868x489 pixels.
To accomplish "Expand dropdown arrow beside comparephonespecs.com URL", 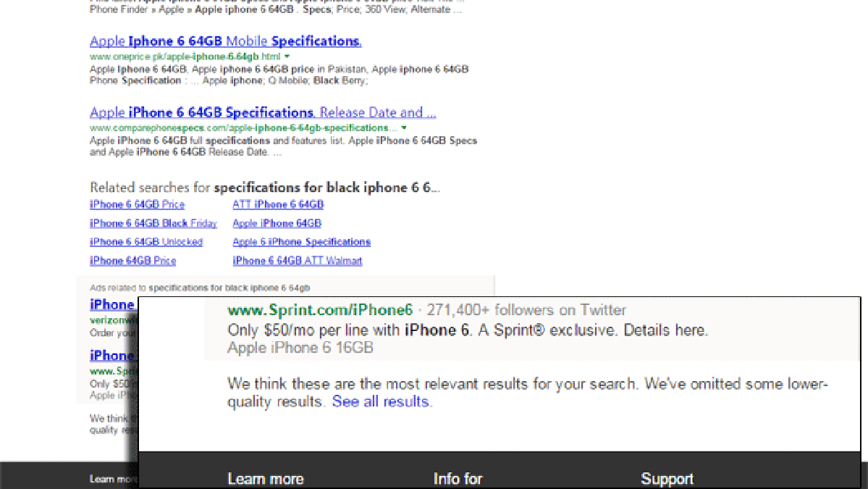I will (x=404, y=128).
